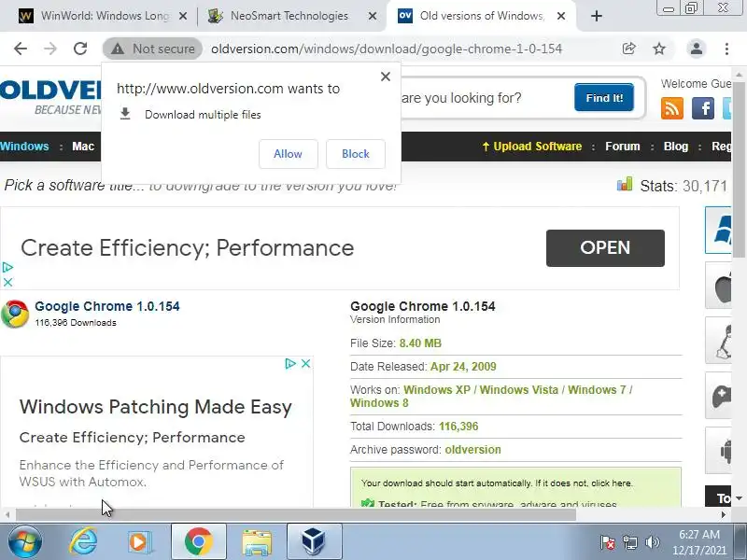Click AdChoices icon on Windows Patching ad

pyautogui.click(x=290, y=364)
